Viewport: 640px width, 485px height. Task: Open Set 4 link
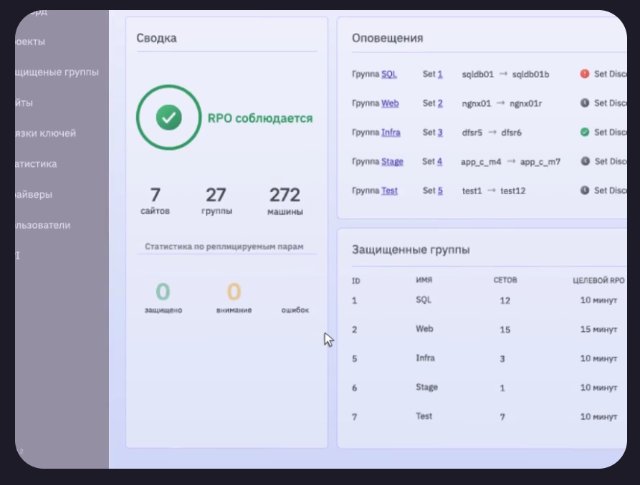coord(440,162)
